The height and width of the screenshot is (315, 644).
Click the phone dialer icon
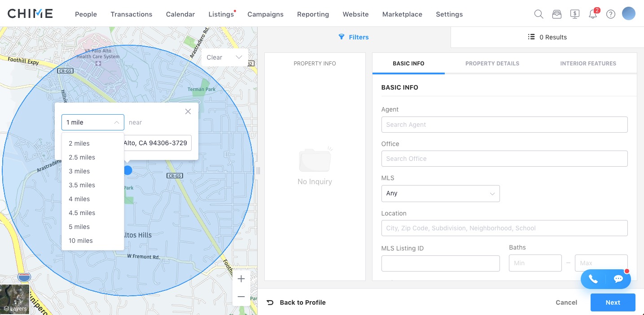pos(593,279)
